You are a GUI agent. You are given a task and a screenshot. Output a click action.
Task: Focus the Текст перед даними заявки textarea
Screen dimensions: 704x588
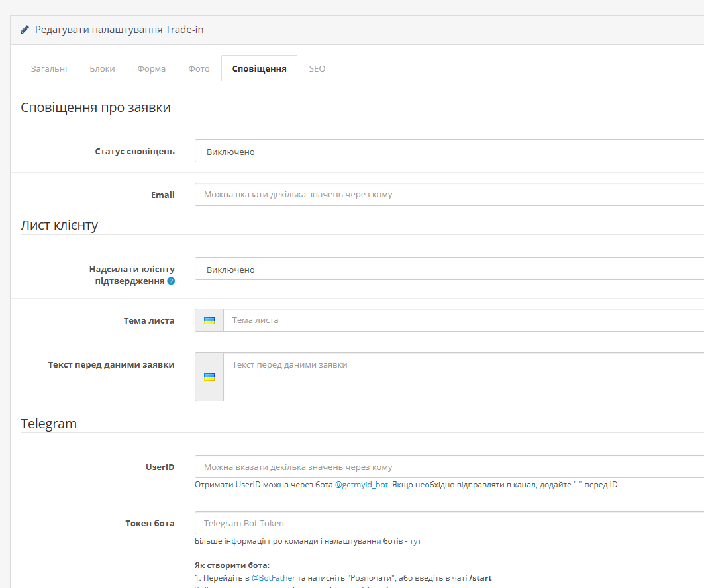(464, 377)
